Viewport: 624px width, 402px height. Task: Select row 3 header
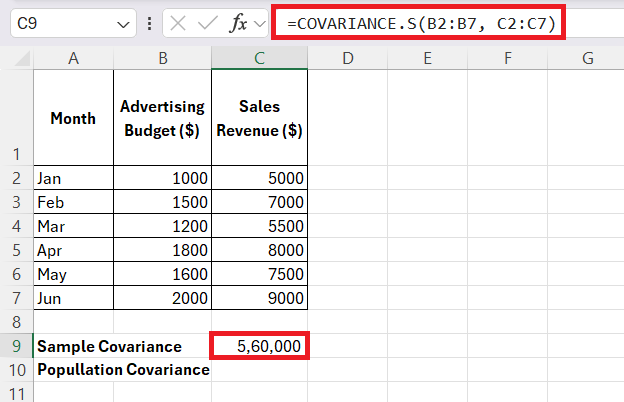point(17,202)
